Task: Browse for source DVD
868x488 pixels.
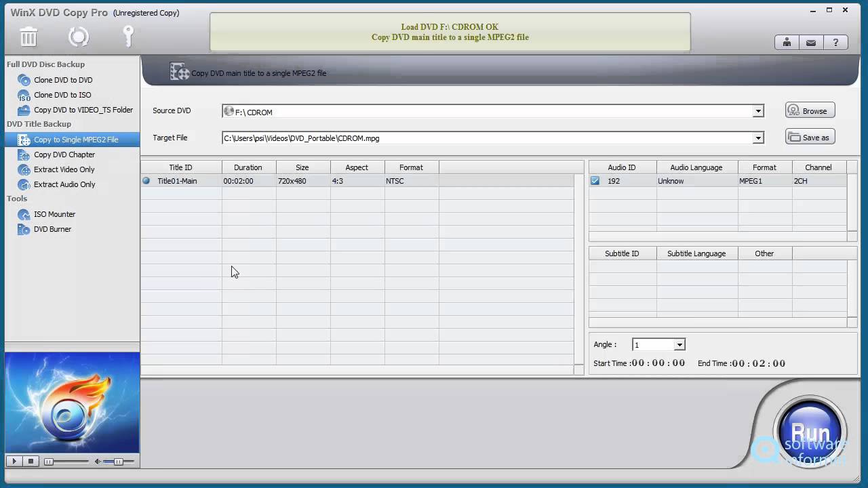Action: pyautogui.click(x=810, y=110)
